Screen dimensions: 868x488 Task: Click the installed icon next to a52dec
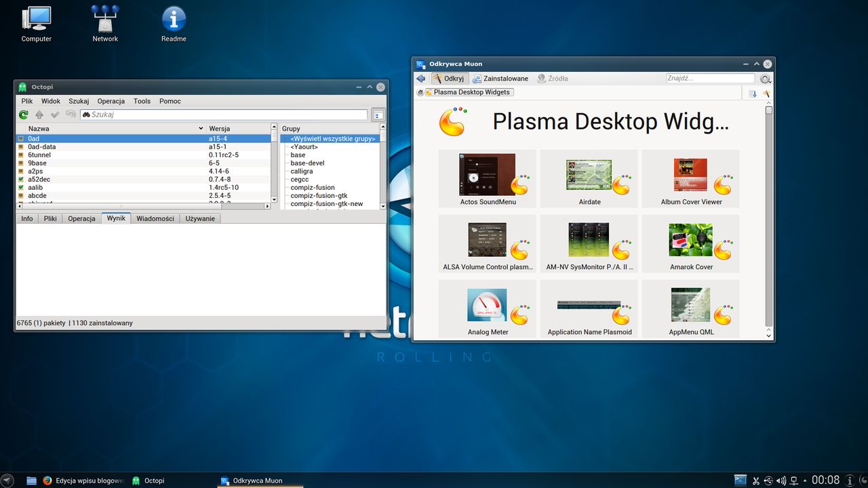tap(21, 179)
